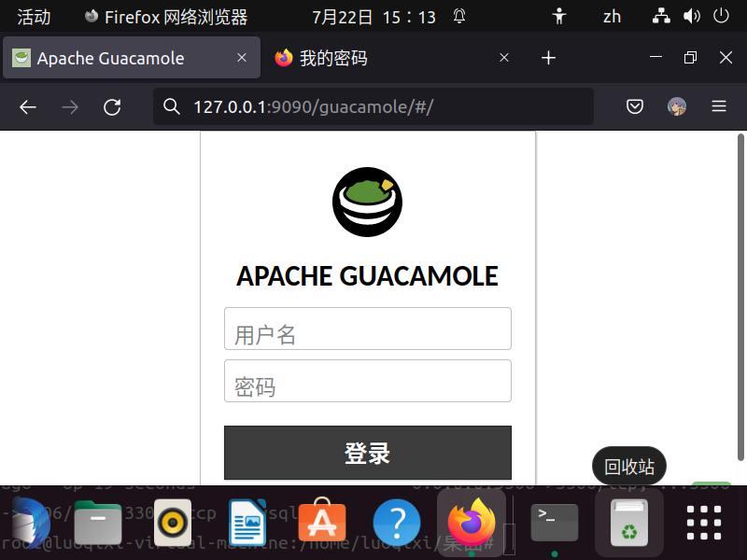Screen dimensions: 747x560
Task: Click the 用户名 username field
Action: 367,329
